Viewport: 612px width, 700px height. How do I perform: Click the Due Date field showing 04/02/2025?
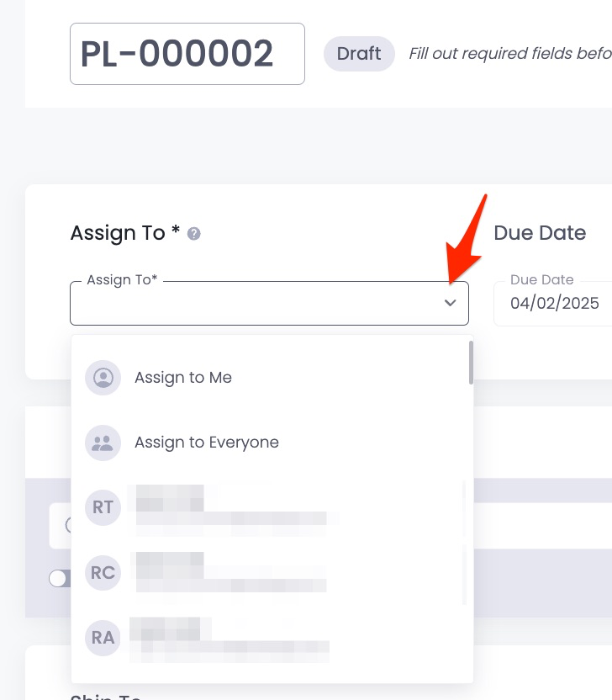pyautogui.click(x=555, y=304)
